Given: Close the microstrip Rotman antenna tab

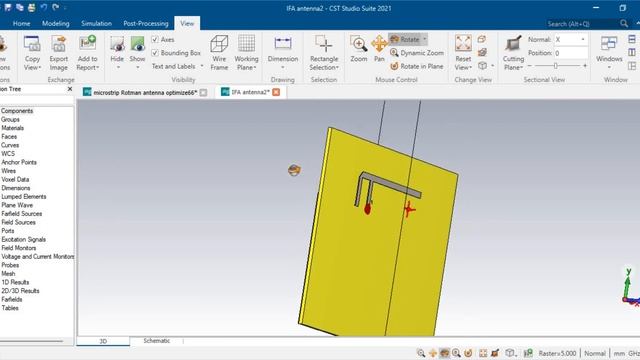Looking at the screenshot, I should 203,92.
